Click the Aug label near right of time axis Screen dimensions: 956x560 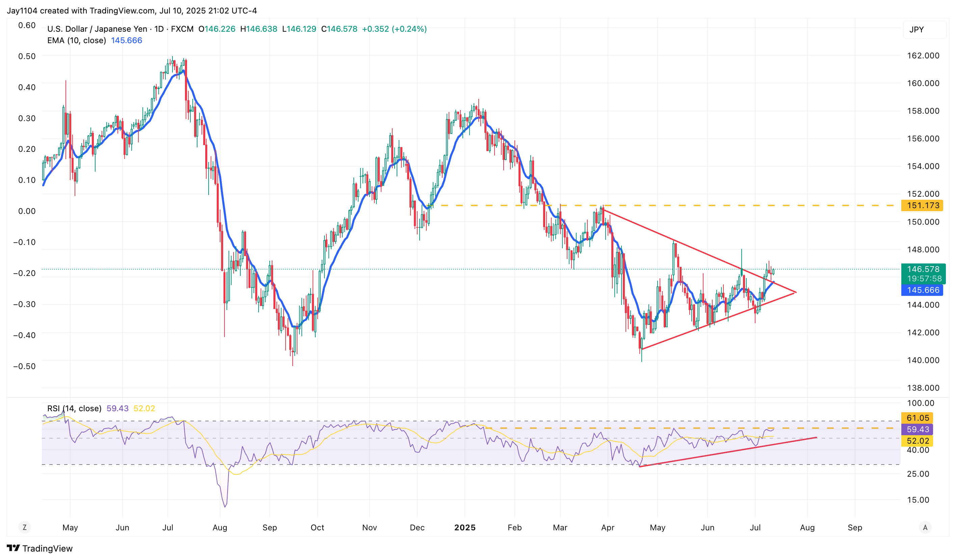click(x=807, y=527)
